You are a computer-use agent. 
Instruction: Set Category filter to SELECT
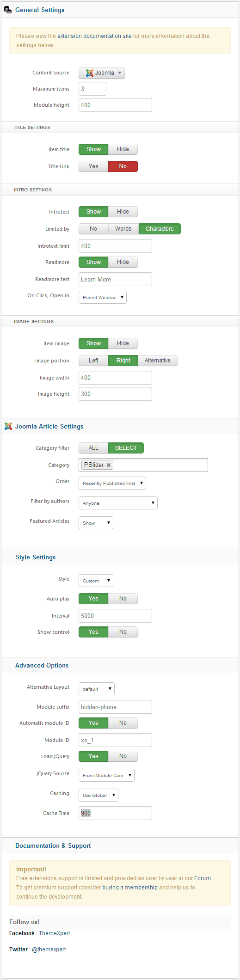(126, 448)
